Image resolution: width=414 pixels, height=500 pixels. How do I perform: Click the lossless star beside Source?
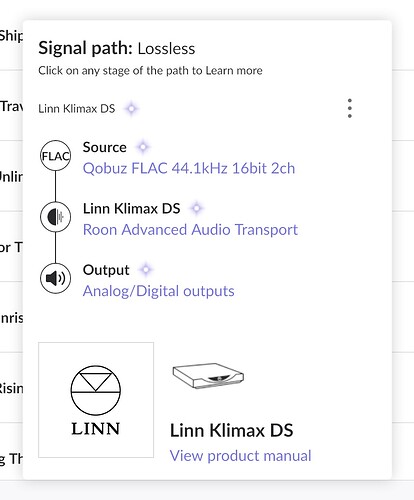(143, 147)
